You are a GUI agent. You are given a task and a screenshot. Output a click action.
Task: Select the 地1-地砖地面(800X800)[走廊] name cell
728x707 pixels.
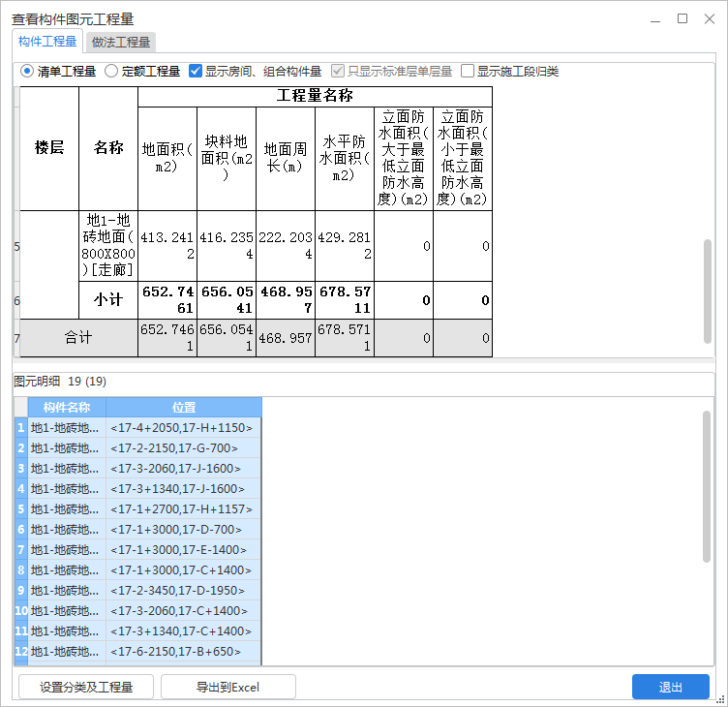point(108,246)
